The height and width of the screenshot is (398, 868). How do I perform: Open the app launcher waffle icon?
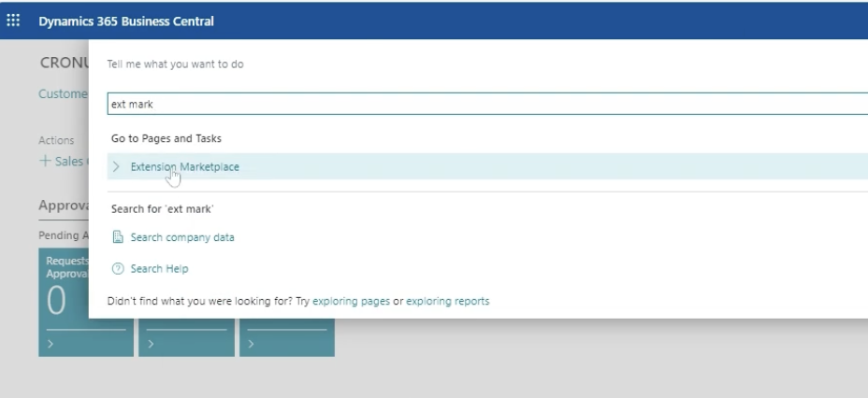(13, 21)
